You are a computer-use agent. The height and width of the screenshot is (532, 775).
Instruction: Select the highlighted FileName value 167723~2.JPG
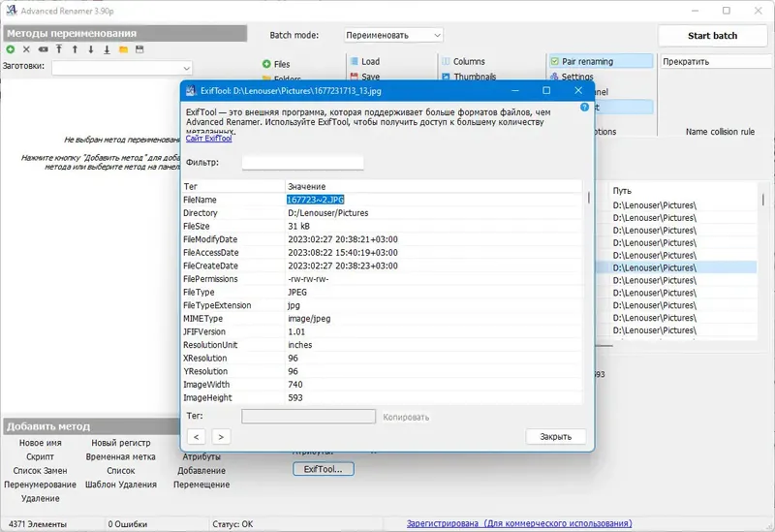[316, 200]
